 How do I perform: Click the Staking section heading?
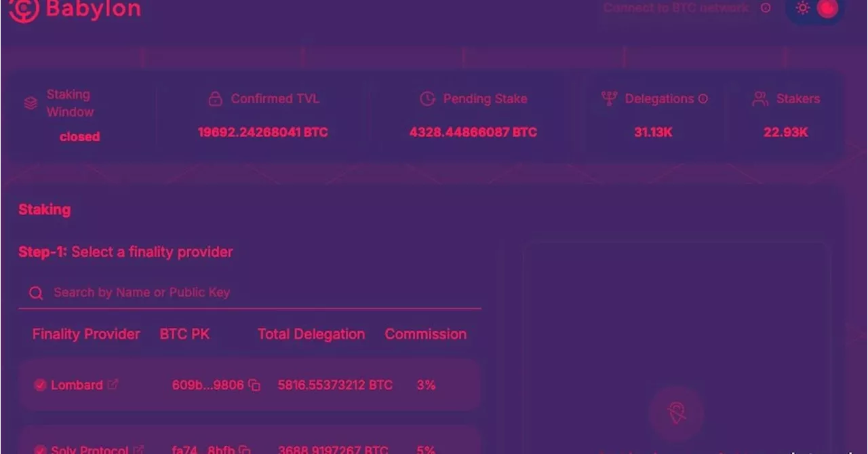(x=45, y=210)
